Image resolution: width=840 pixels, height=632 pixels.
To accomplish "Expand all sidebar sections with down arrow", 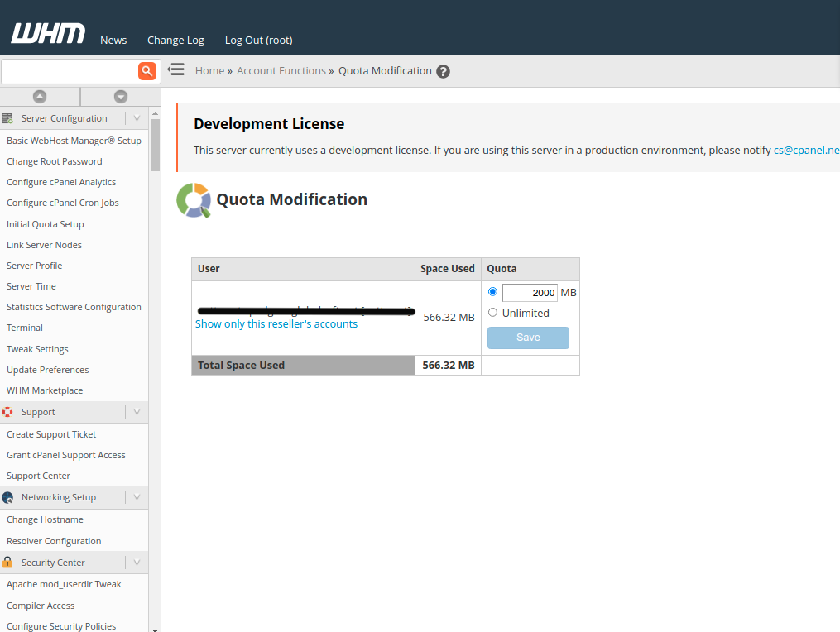I will [x=121, y=97].
